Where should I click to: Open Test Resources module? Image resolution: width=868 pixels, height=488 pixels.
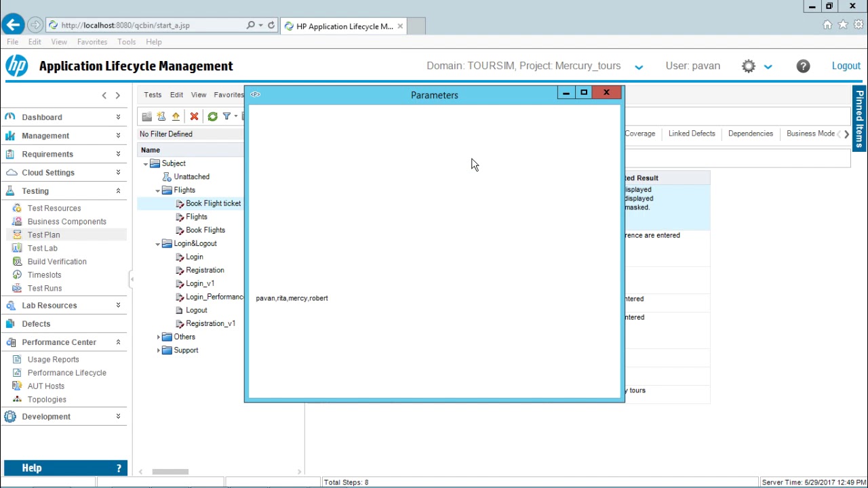click(x=54, y=208)
